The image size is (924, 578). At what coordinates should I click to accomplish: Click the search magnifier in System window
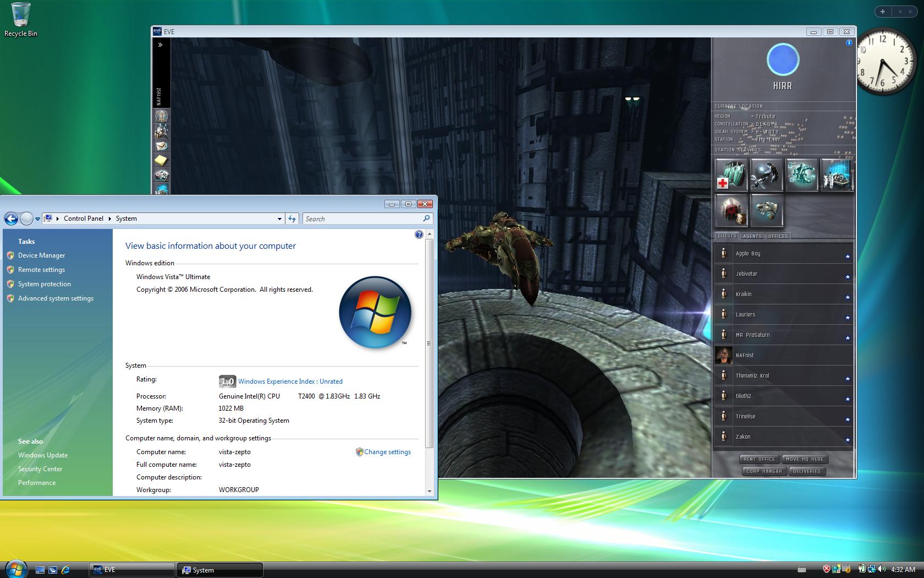click(x=426, y=219)
